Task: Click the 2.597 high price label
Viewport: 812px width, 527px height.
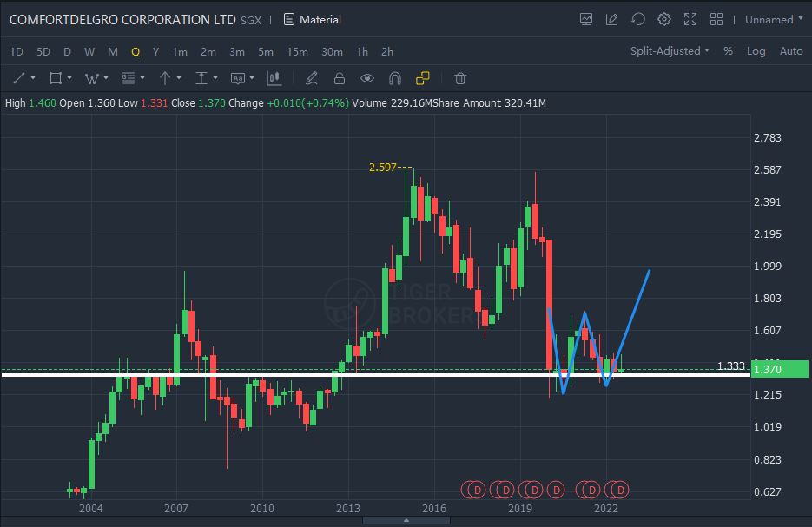Action: coord(383,168)
